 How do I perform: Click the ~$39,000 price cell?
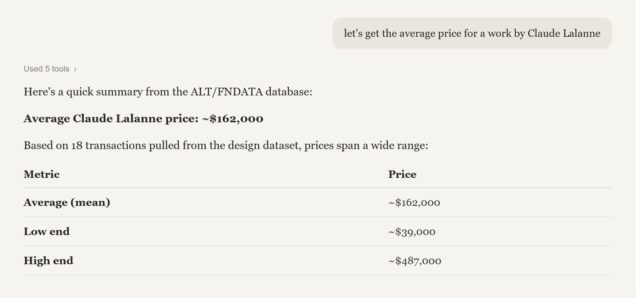point(412,232)
